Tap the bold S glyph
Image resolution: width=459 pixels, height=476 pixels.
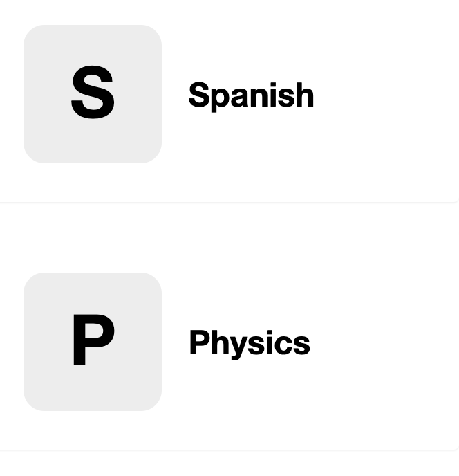pyautogui.click(x=93, y=92)
